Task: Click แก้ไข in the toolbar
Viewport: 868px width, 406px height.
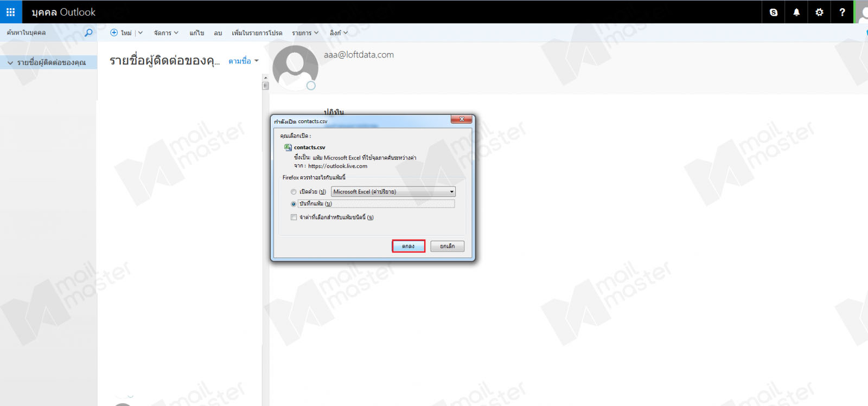Action: tap(197, 33)
